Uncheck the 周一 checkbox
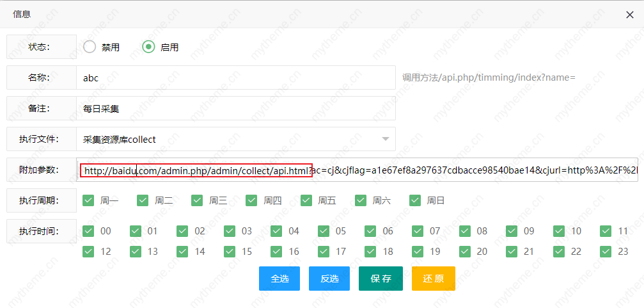Viewport: 644px width, 308px height. tap(89, 200)
